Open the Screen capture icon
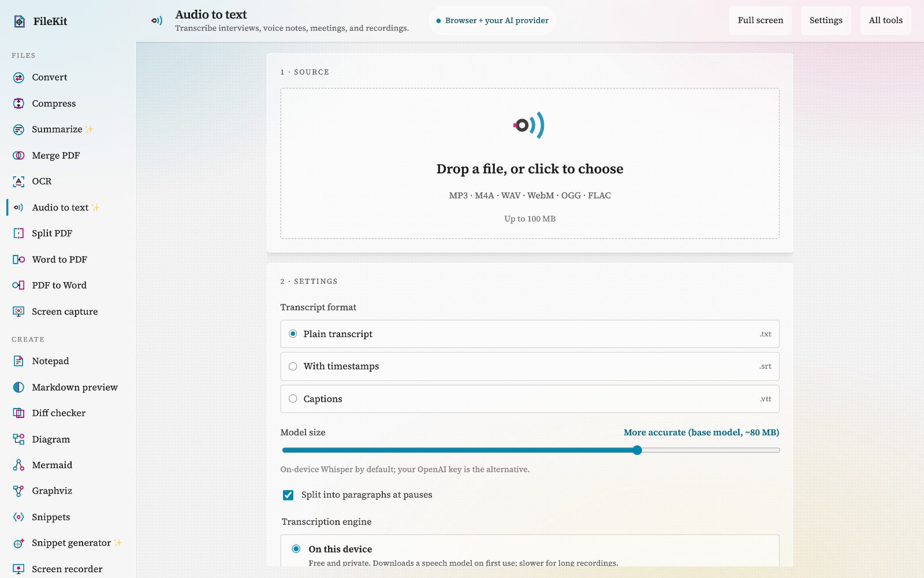924x578 pixels. [18, 312]
